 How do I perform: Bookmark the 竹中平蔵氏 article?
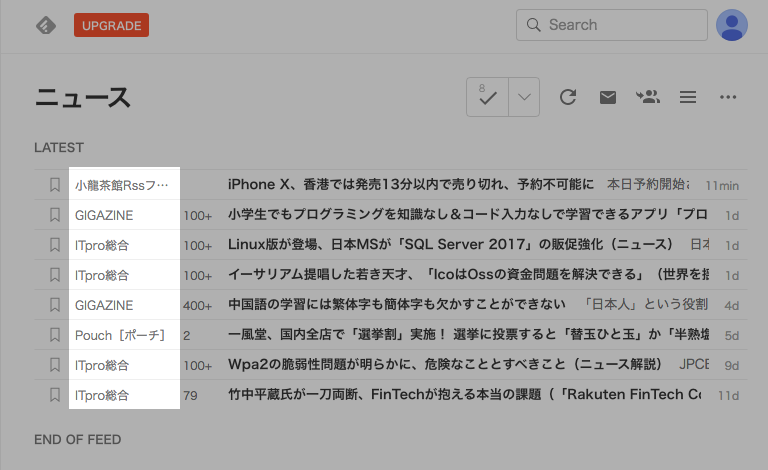tap(55, 395)
